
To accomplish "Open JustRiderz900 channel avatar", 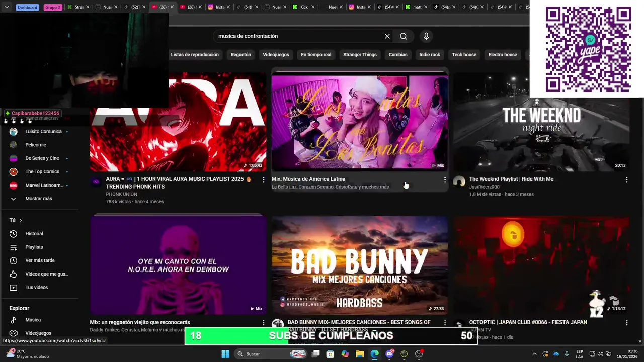I will click(459, 182).
